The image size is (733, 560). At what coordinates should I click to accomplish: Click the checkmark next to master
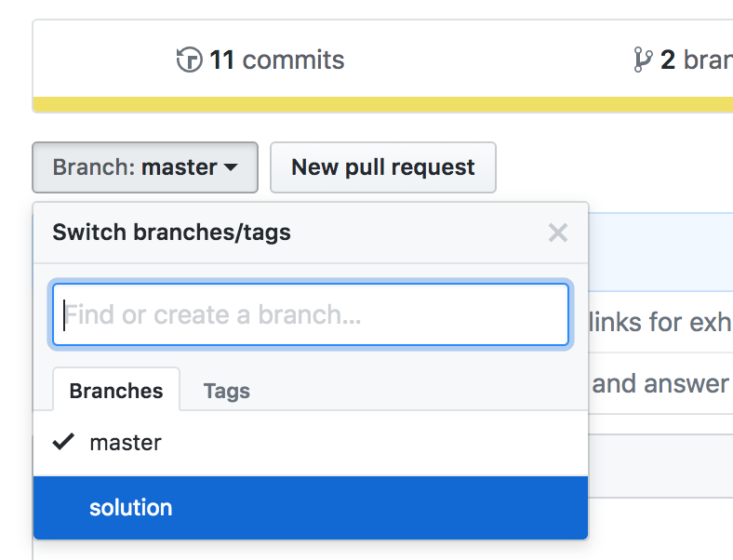(x=63, y=442)
